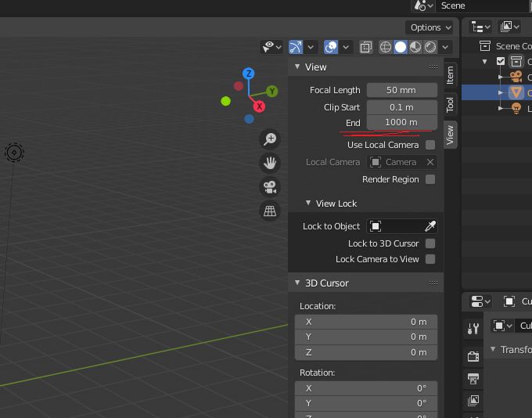
Task: Click the 3D Cursor Location Z field
Action: [x=366, y=352]
